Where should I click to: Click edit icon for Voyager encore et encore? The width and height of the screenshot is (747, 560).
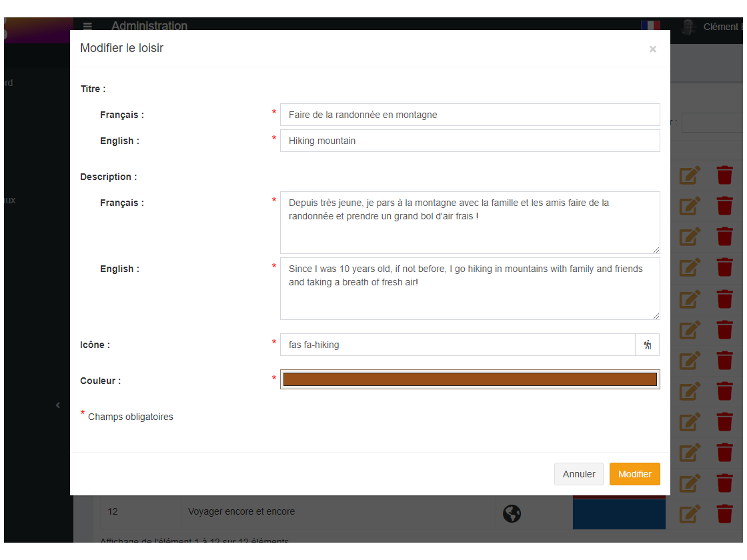pos(690,513)
